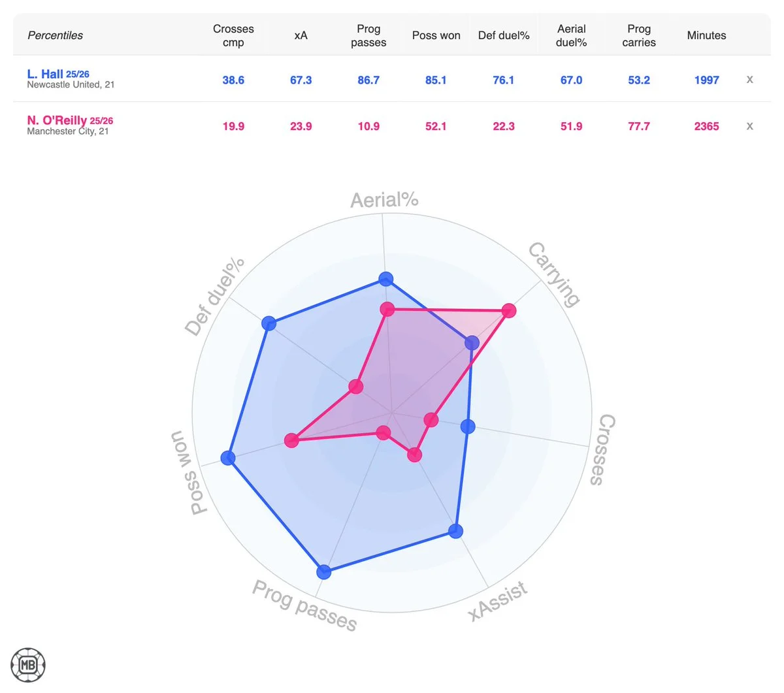This screenshot has width=784, height=693.
Task: Click blue xAssist radar point
Action: click(456, 531)
